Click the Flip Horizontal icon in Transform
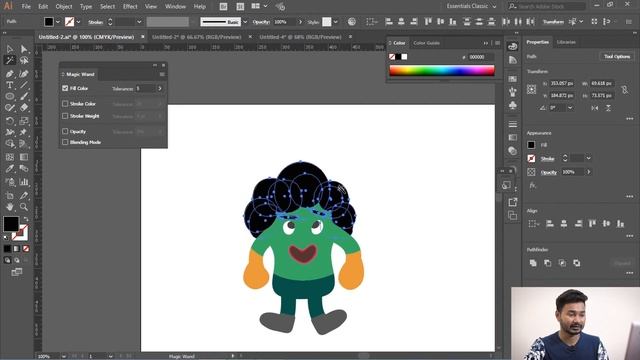The width and height of the screenshot is (640, 360). (x=595, y=108)
